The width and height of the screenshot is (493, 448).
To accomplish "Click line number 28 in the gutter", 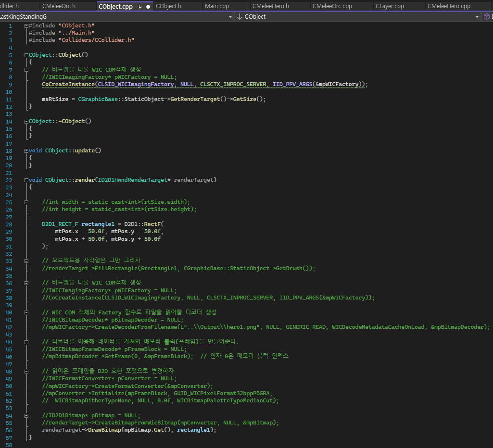I will [x=9, y=224].
